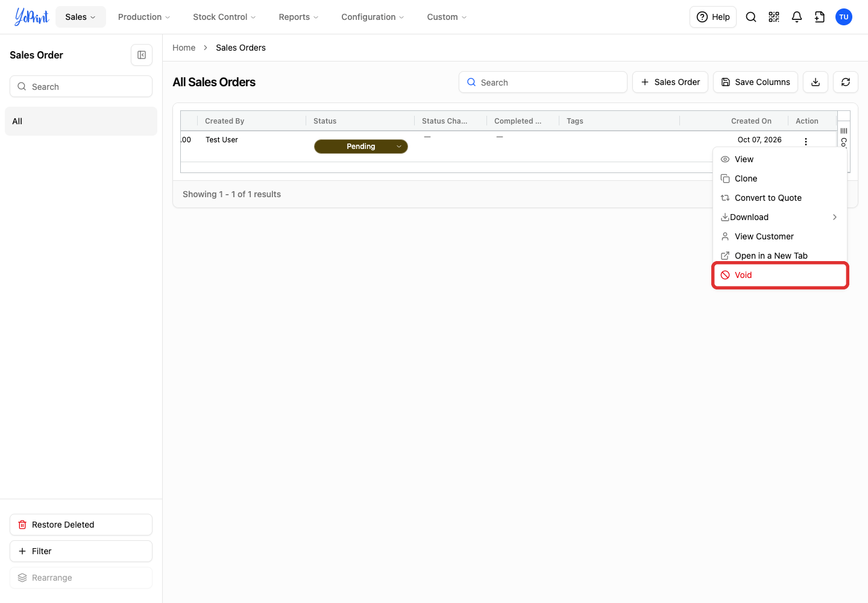The image size is (868, 603).
Task: Click Sales Orders breadcrumb text
Action: pos(241,48)
